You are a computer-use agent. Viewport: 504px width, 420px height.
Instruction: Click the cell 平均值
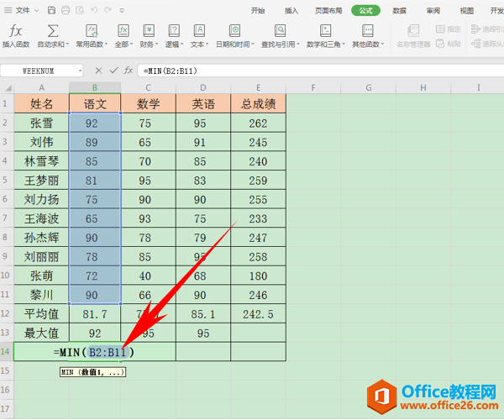(x=41, y=314)
